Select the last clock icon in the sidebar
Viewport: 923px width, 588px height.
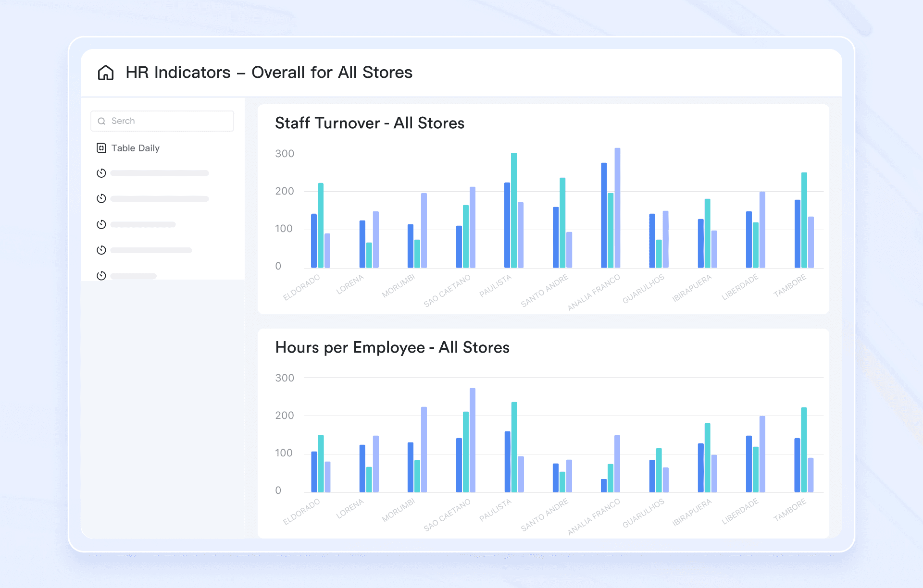pos(101,275)
